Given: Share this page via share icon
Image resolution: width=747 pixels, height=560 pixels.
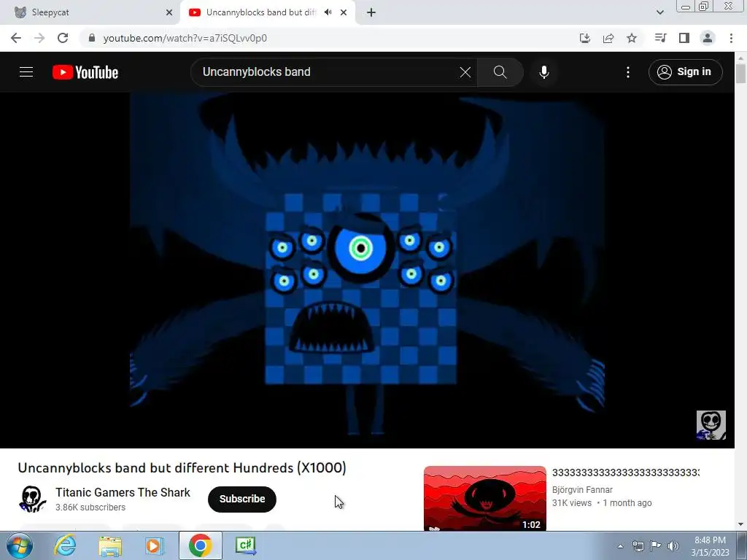Looking at the screenshot, I should [608, 38].
